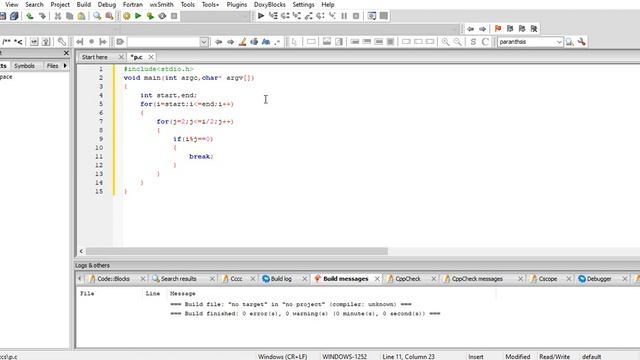The height and width of the screenshot is (360, 640).
Task: Open the Plugins menu
Action: point(237,4)
